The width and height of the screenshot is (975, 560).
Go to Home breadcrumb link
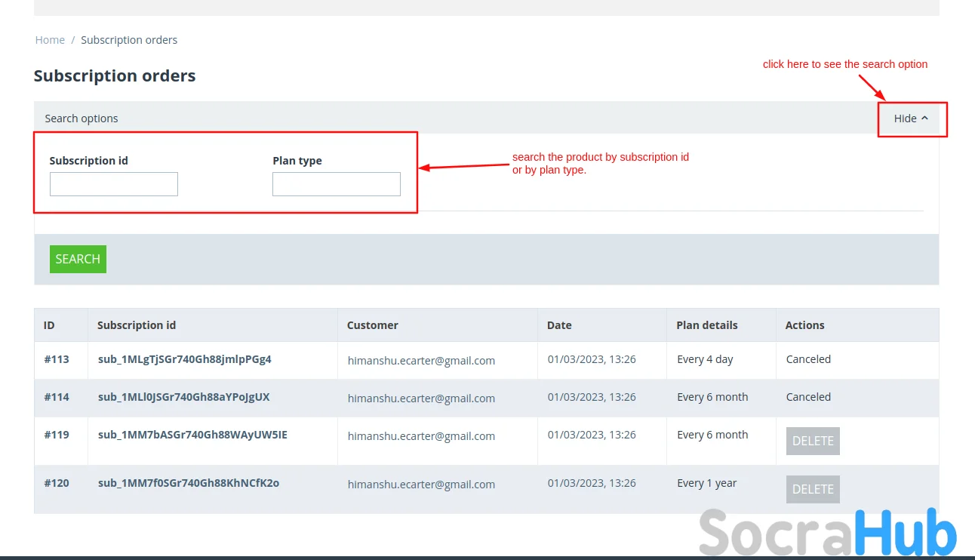click(50, 40)
